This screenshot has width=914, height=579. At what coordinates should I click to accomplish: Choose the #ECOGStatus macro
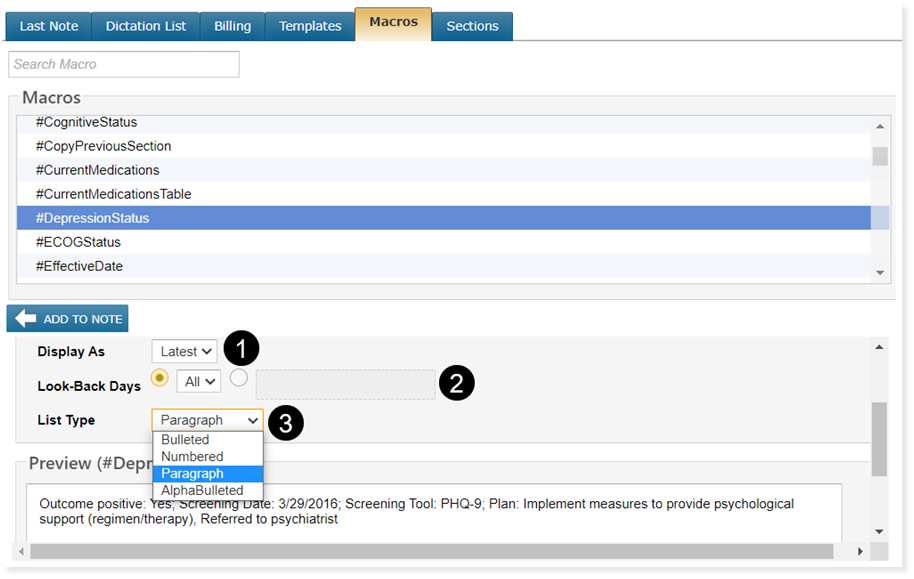coord(78,242)
